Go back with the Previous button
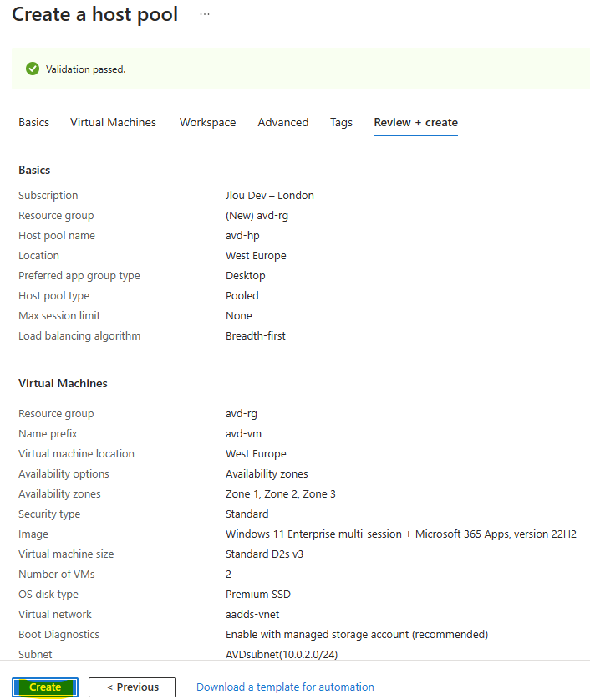The width and height of the screenshot is (590, 700). [x=132, y=687]
